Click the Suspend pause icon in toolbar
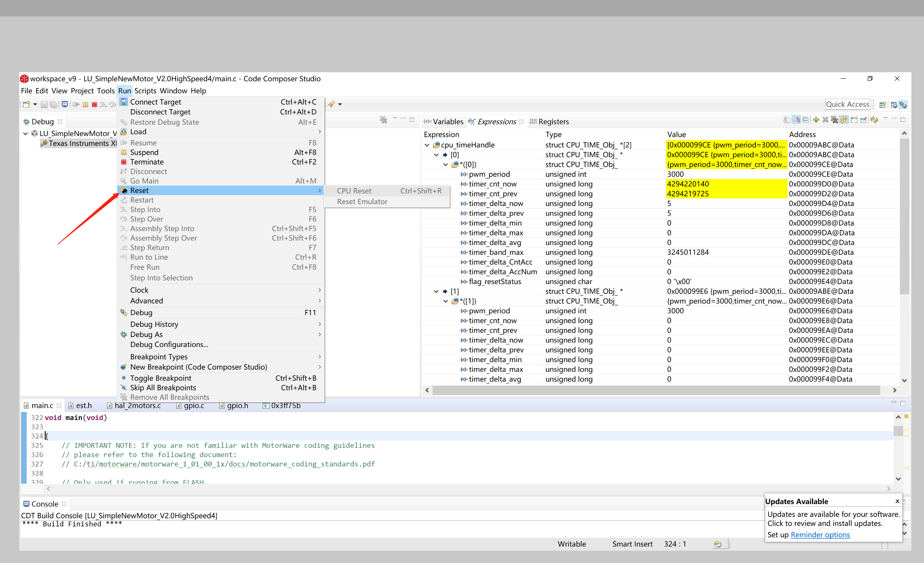The width and height of the screenshot is (924, 563). [x=86, y=105]
